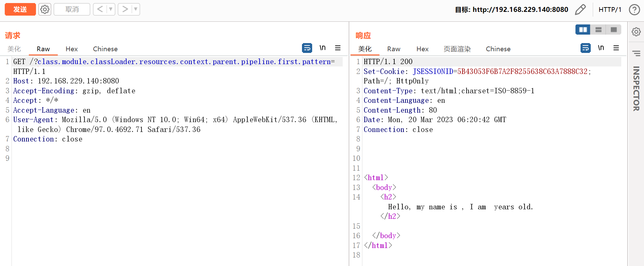Click the 响应 response panel title

pos(363,35)
